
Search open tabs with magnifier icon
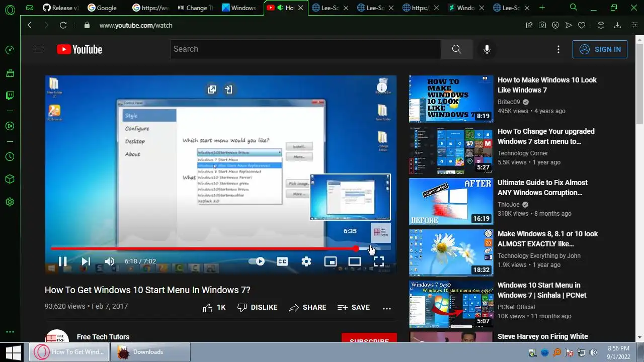pos(574,8)
